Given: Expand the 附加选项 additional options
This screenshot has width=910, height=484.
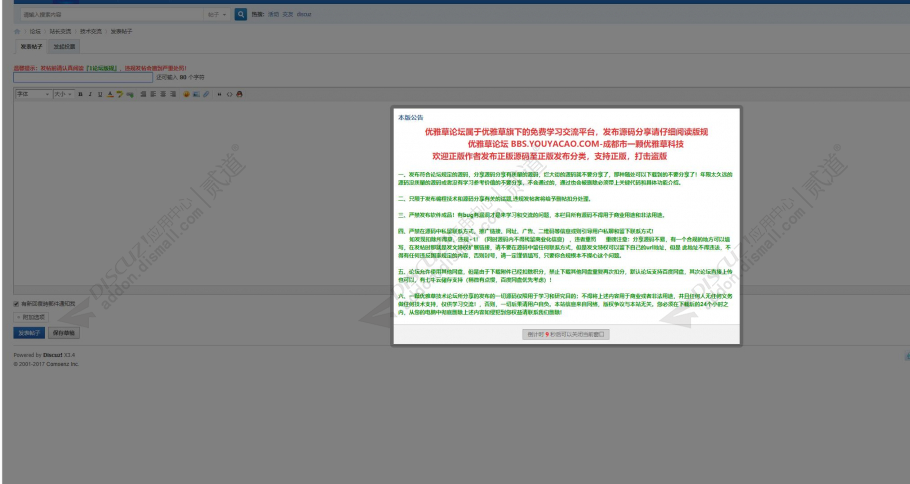Looking at the screenshot, I should click(31, 317).
